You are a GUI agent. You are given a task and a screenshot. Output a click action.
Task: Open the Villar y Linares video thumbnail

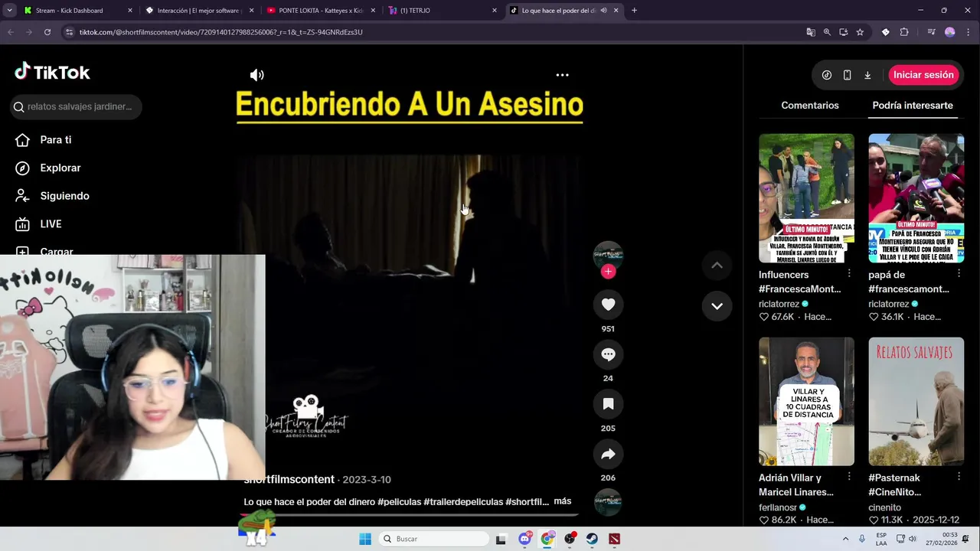coord(806,402)
